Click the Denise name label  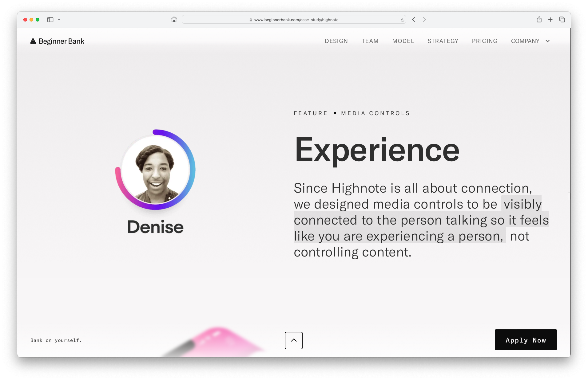tap(155, 227)
